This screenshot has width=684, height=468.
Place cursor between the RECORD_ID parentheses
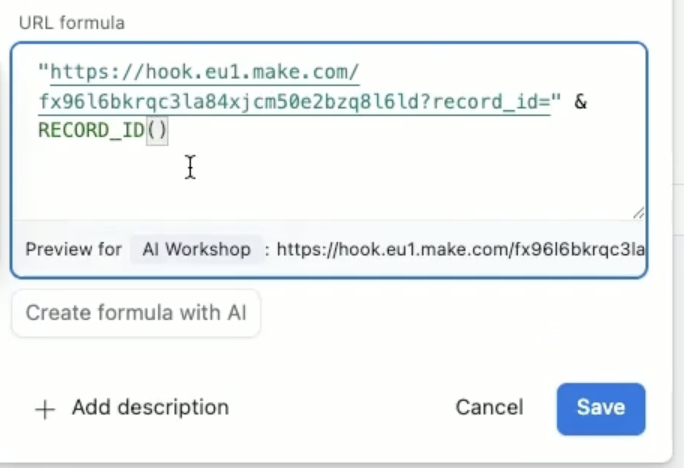tap(158, 131)
